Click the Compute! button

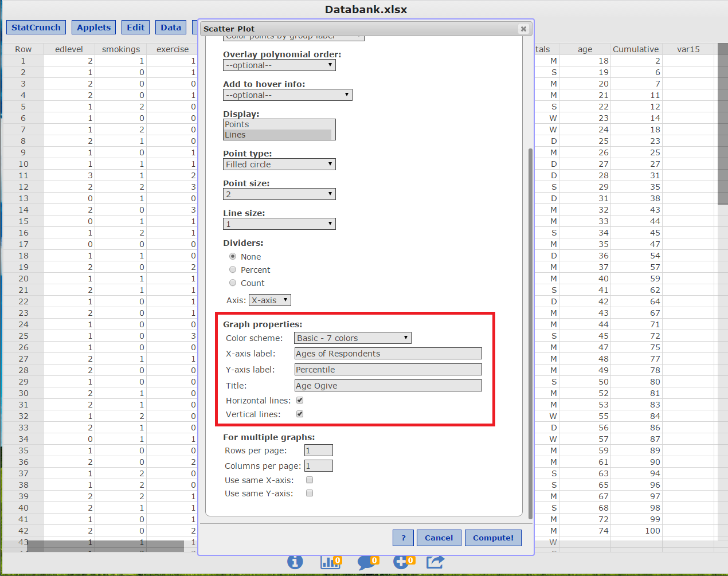[493, 538]
